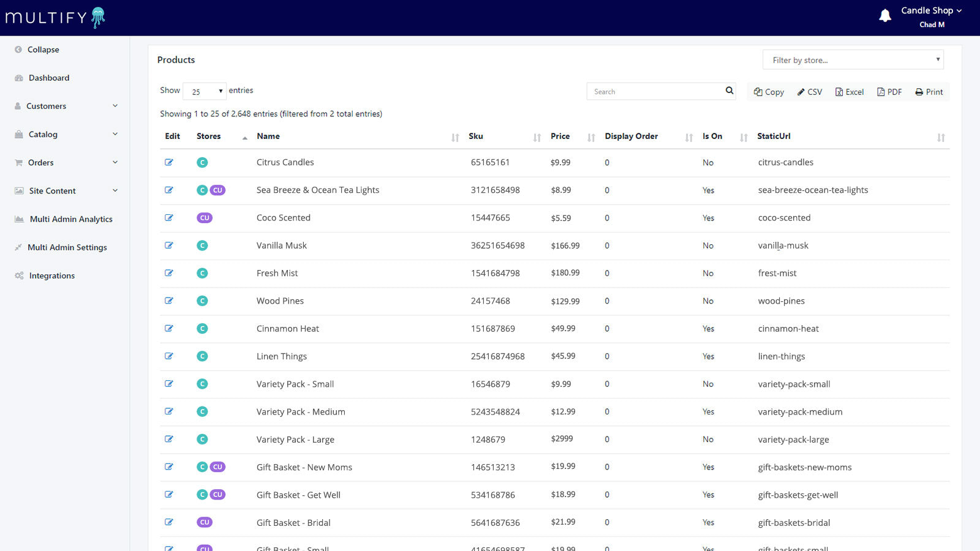Expand the Candle Shop account menu
Viewport: 980px width, 551px height.
(930, 10)
